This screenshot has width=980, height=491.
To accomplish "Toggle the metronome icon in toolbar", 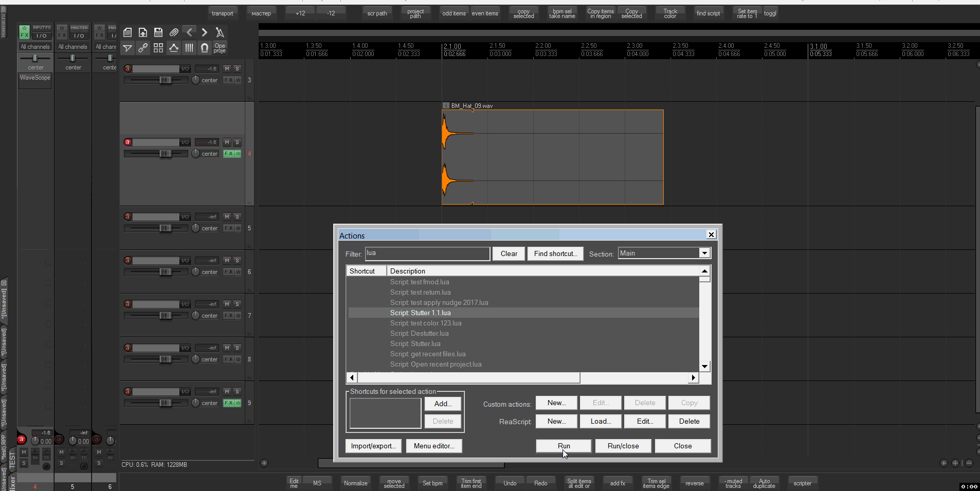I will pyautogui.click(x=220, y=32).
